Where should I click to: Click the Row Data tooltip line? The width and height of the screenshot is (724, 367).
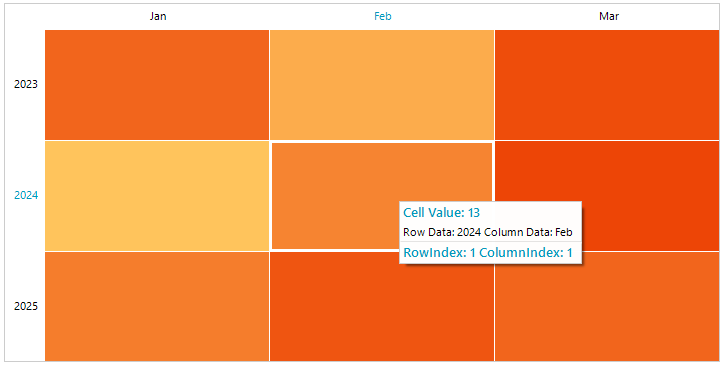tap(488, 232)
